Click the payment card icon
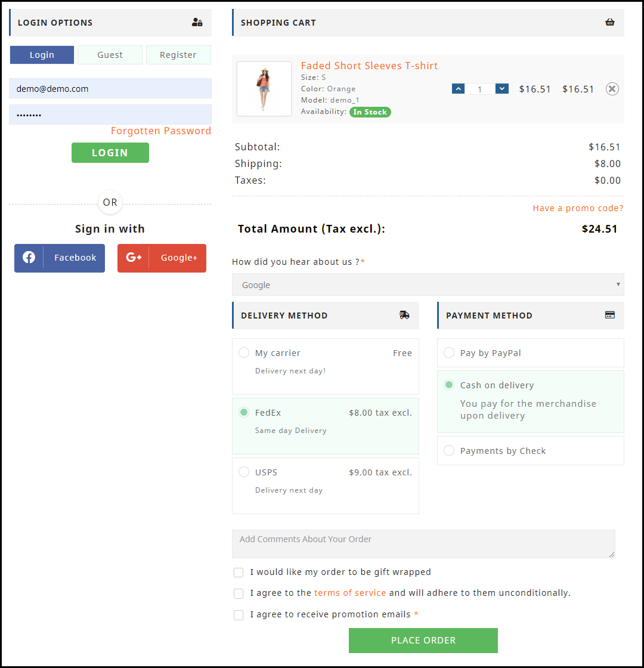Image resolution: width=644 pixels, height=668 pixels. coord(609,315)
